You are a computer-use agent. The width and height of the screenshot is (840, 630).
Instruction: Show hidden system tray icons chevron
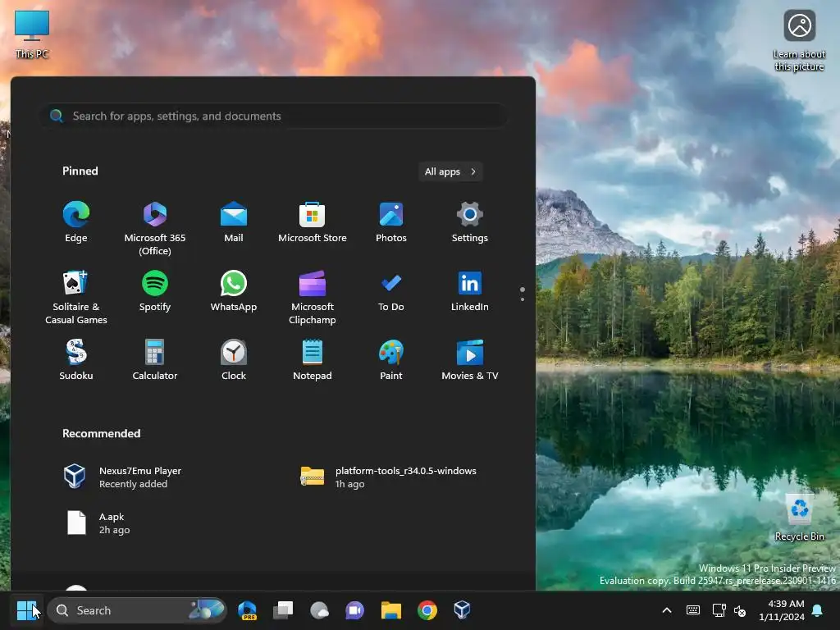[x=667, y=610]
